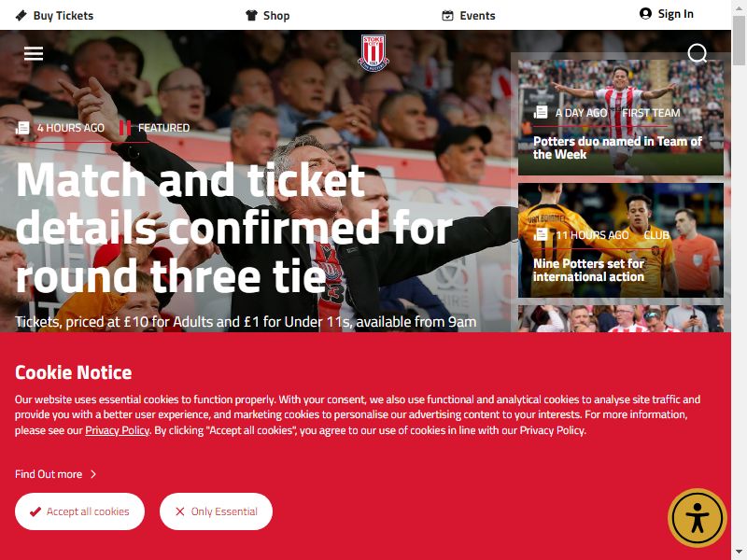Image resolution: width=747 pixels, height=560 pixels.
Task: Open the featured round three tie headline
Action: (233, 229)
